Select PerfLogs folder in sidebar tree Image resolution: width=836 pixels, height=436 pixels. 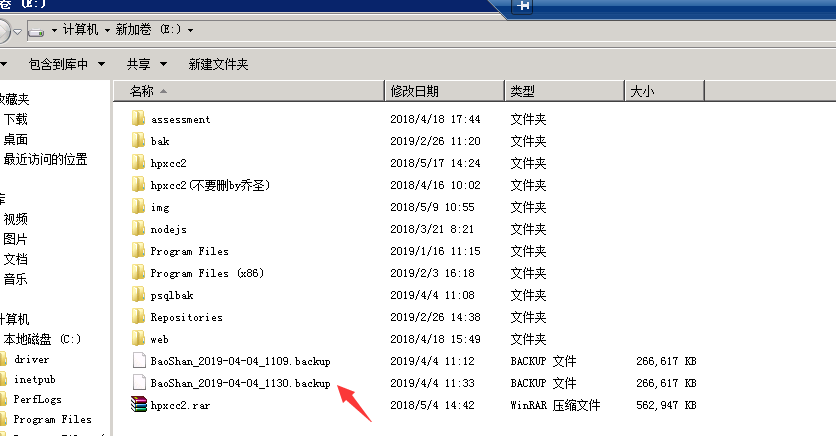(37, 399)
